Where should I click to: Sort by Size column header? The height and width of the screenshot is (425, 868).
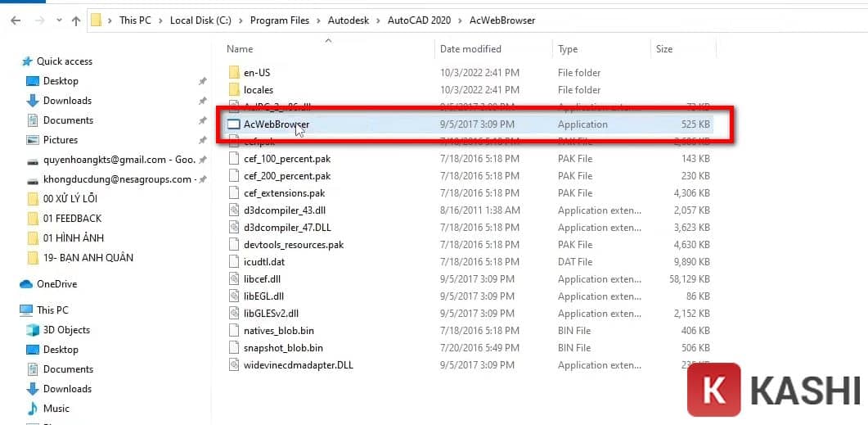(x=664, y=49)
